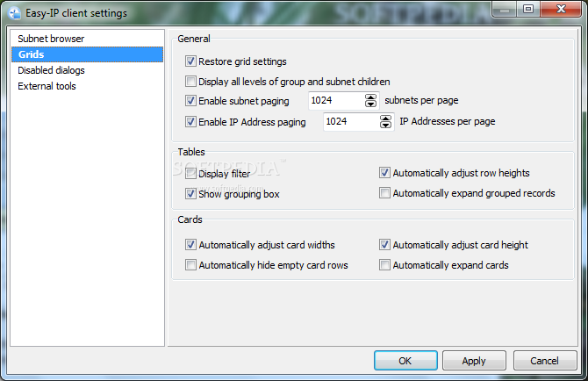The height and width of the screenshot is (381, 588).
Task: Click the Apply button
Action: [474, 361]
